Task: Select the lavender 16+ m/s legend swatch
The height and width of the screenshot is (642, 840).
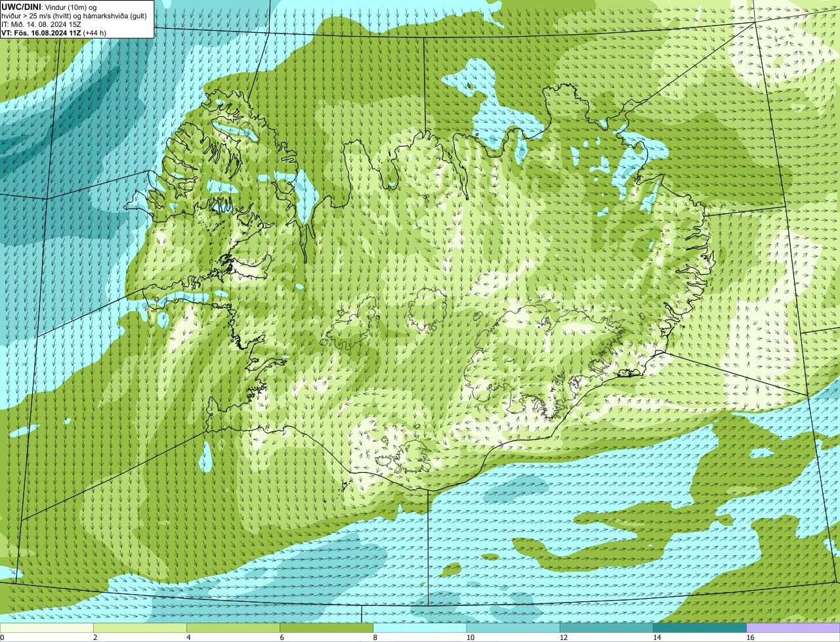Action: (x=793, y=628)
